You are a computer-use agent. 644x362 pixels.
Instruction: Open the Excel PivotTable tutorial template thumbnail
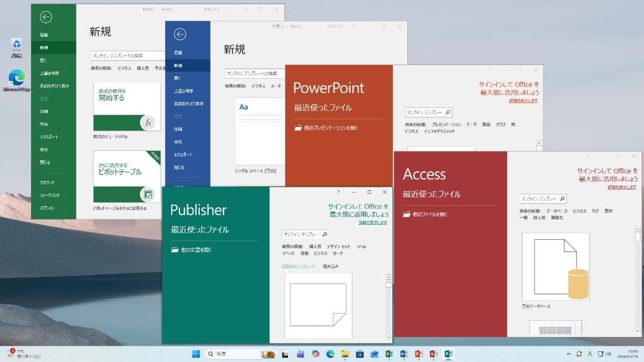tap(126, 177)
